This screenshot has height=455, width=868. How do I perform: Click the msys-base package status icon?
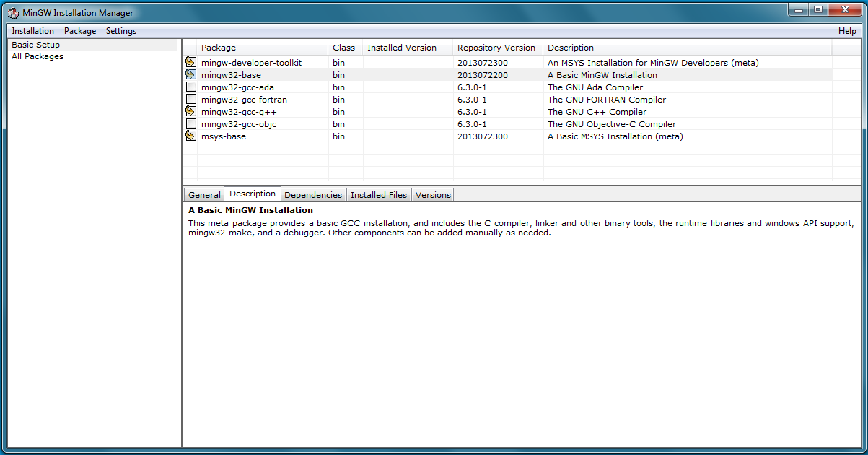pyautogui.click(x=190, y=136)
